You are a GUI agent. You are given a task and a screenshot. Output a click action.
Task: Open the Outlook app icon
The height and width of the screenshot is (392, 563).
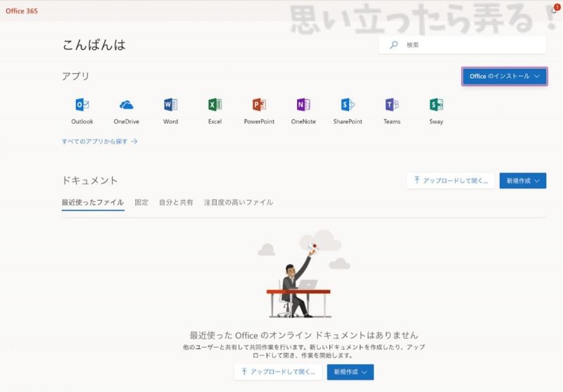click(x=82, y=106)
